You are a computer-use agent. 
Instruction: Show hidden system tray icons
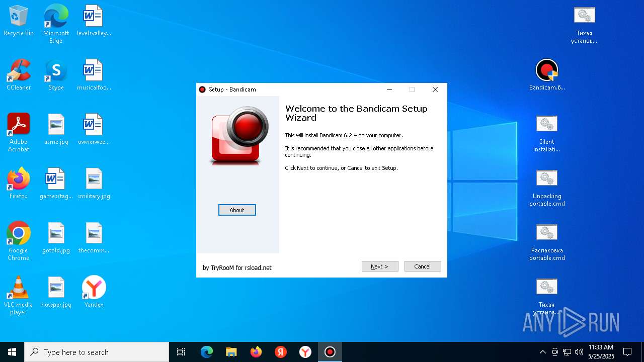tap(542, 352)
